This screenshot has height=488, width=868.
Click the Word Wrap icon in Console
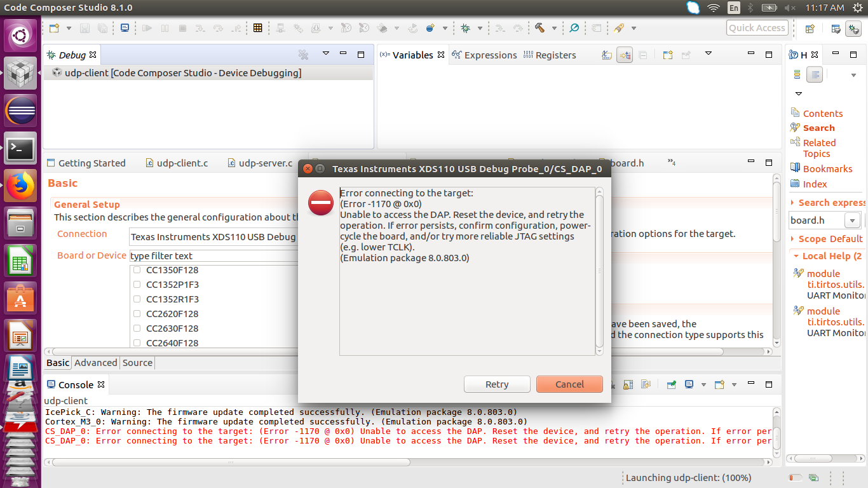tap(646, 384)
